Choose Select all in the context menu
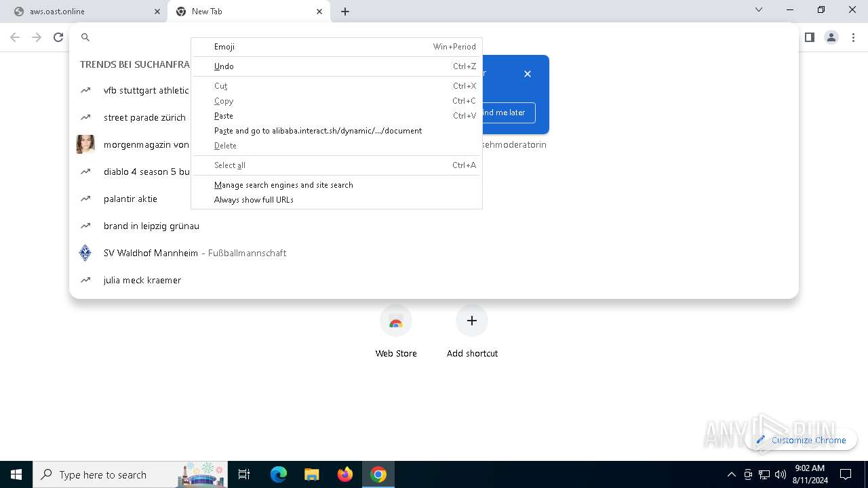868x488 pixels. [337, 165]
